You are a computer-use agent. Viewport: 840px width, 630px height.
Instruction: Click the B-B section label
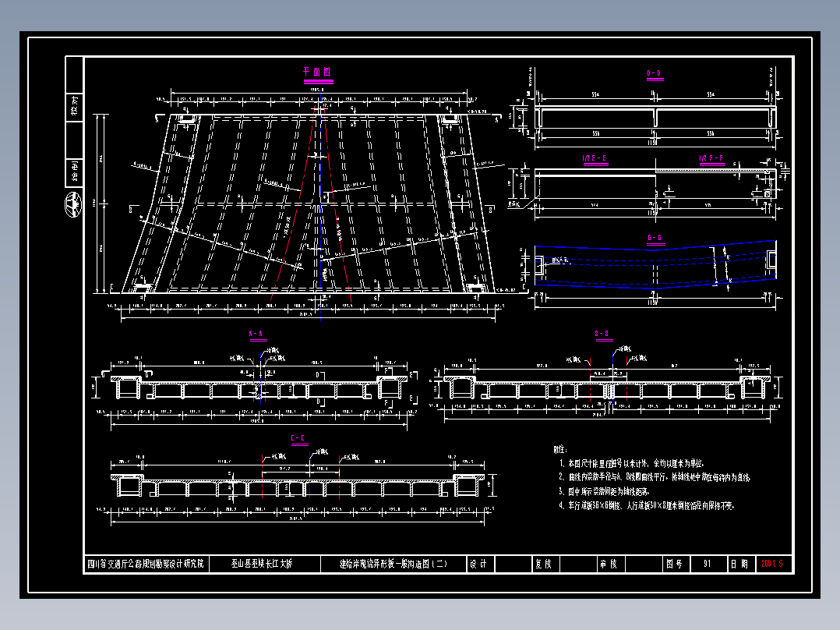pos(602,334)
